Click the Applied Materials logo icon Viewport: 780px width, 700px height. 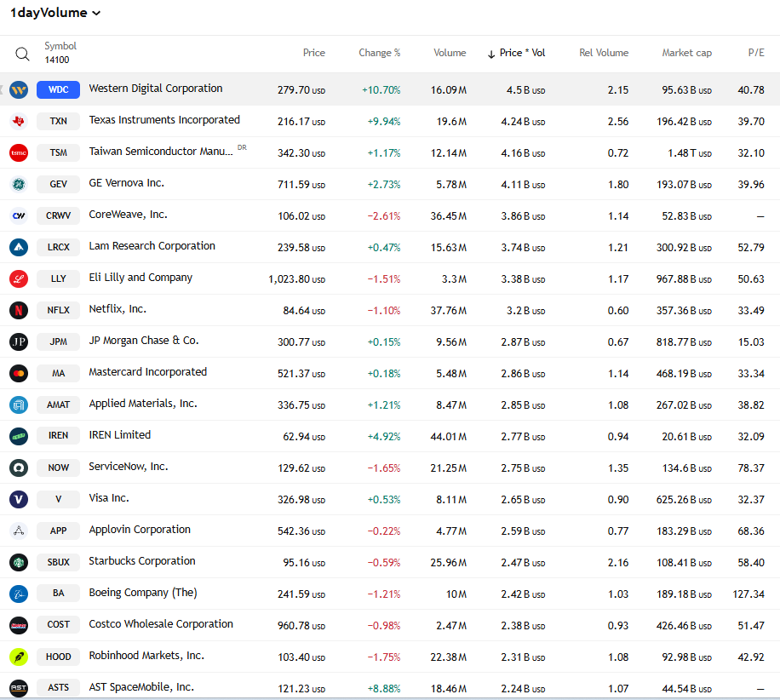(x=19, y=405)
